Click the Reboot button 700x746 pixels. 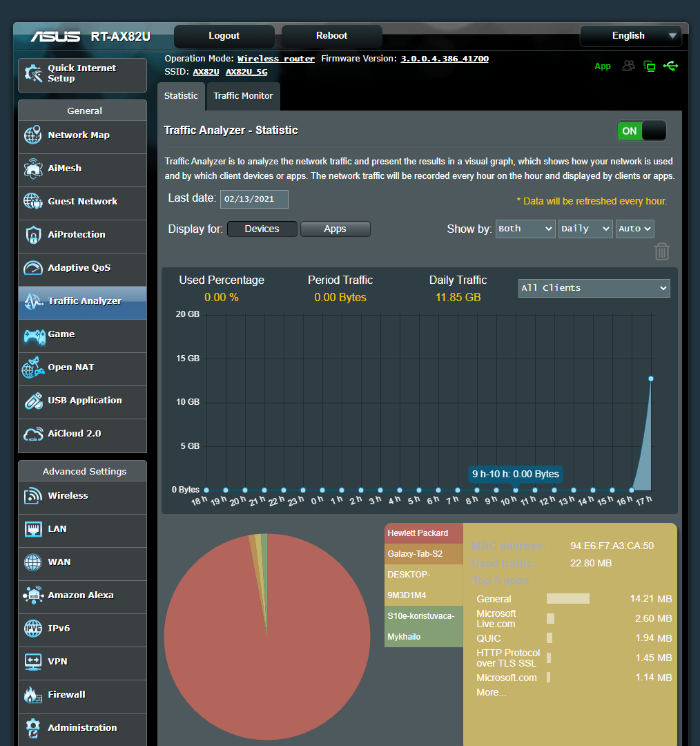pos(331,36)
